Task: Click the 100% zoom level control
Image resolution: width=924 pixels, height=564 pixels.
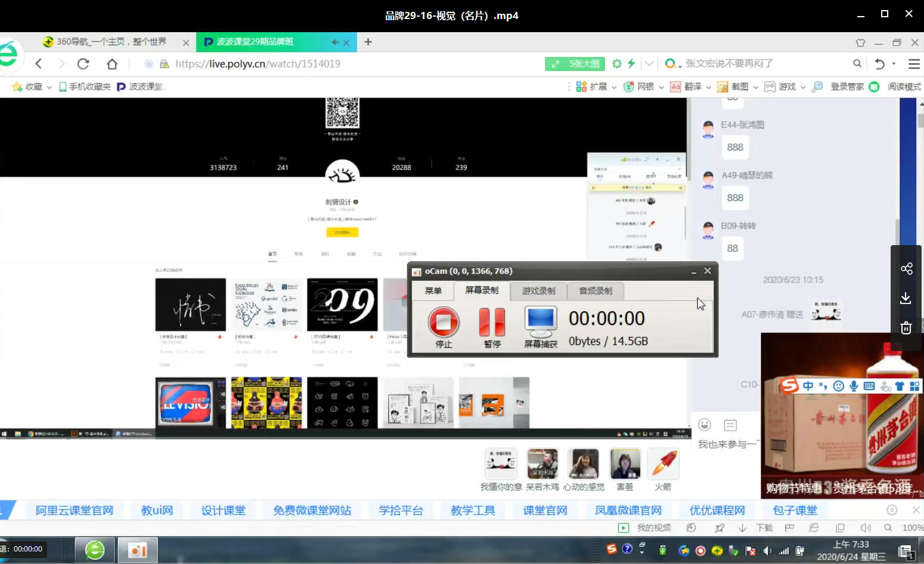Action: [913, 527]
